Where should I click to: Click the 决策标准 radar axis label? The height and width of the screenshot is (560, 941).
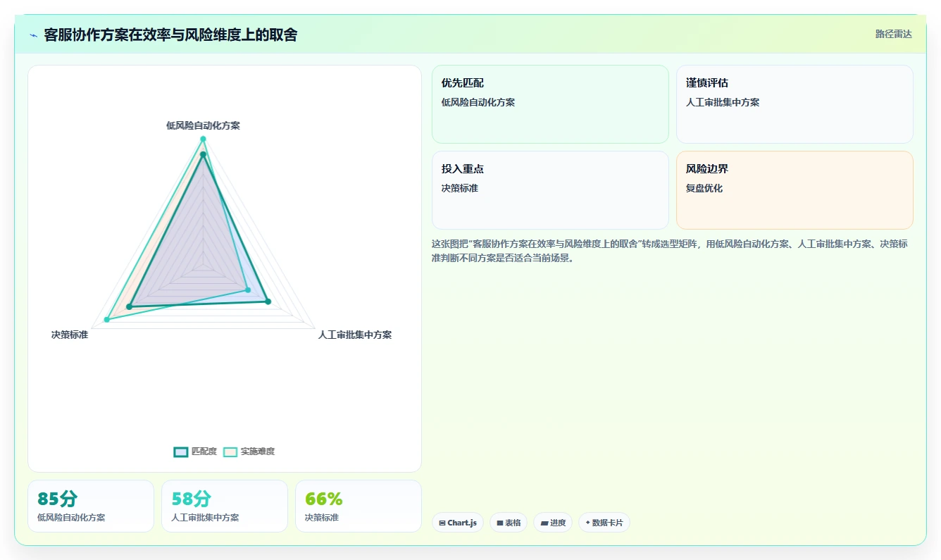(x=70, y=335)
